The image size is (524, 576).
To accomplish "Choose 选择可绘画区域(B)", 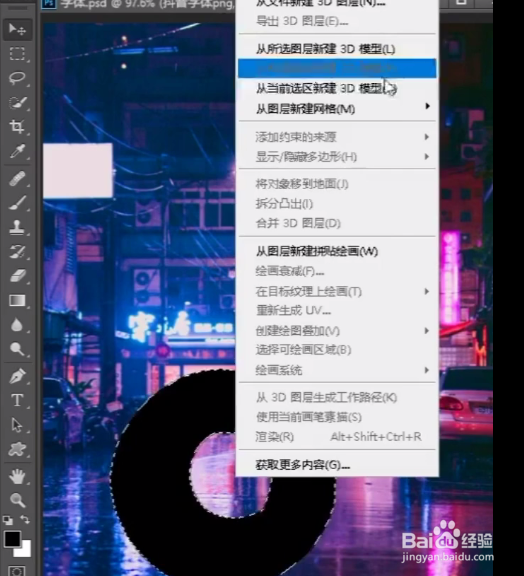I will click(337, 350).
